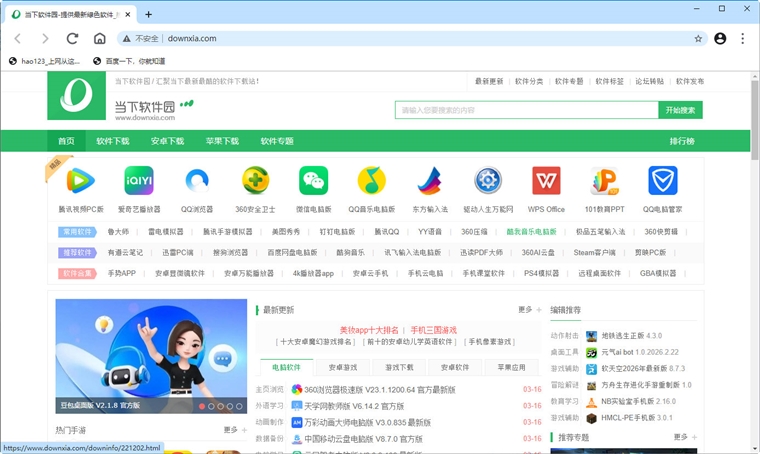Select the third carousel dot indicator

click(221, 407)
